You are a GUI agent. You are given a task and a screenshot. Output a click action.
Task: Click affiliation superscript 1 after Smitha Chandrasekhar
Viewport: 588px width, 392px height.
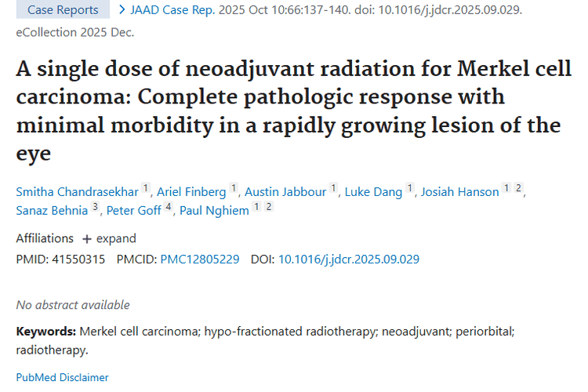point(145,189)
